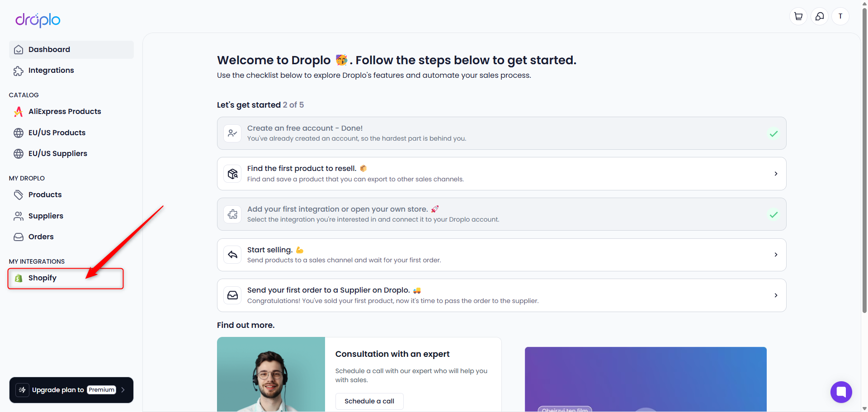
Task: Expand the Send your first order step chevron
Action: (776, 295)
